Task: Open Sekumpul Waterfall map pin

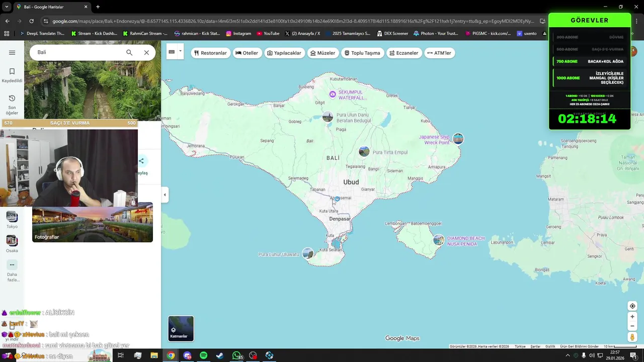Action: [333, 95]
